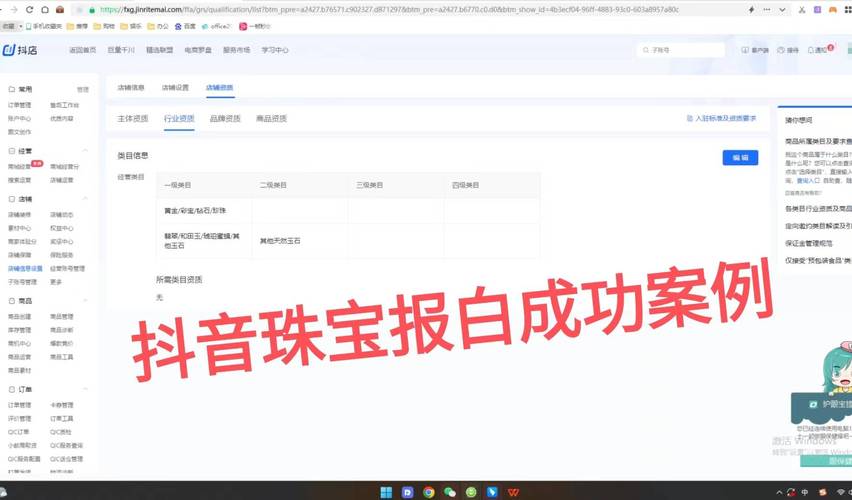Click the header search input field
Viewport: 852px width, 500px height.
(681, 50)
